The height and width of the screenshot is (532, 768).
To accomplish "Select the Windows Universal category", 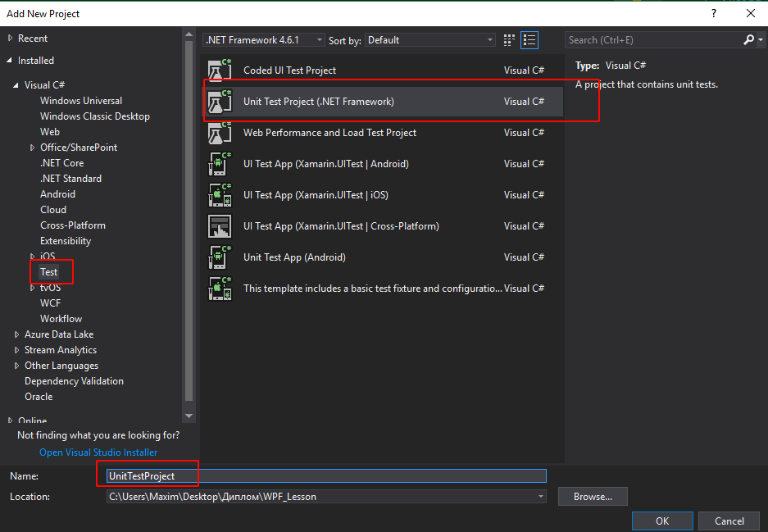I will [81, 101].
